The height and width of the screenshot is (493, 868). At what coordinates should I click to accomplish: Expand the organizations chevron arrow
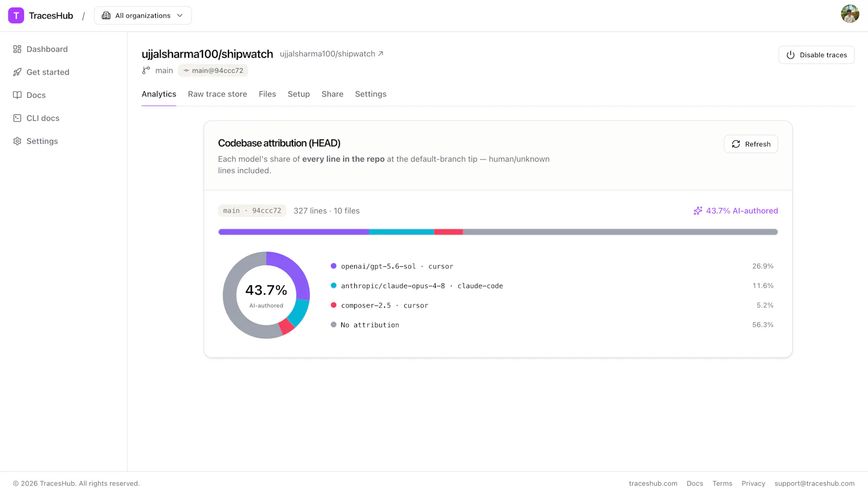click(x=180, y=16)
